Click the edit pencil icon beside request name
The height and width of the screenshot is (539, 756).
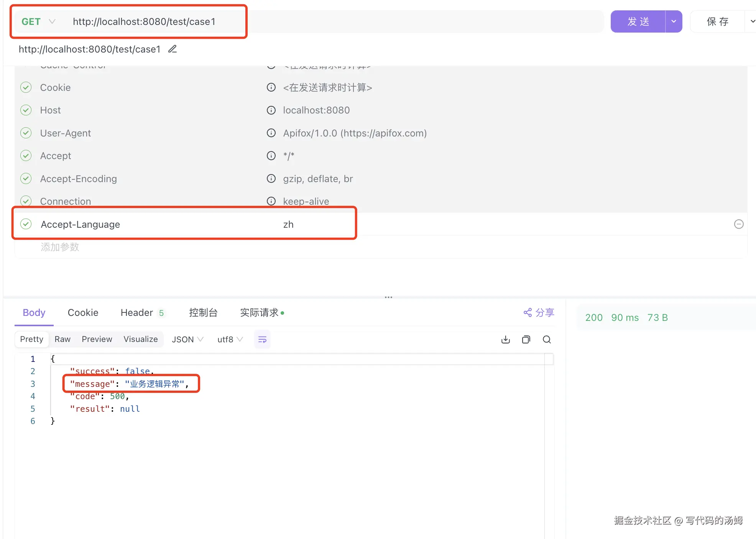pyautogui.click(x=173, y=49)
